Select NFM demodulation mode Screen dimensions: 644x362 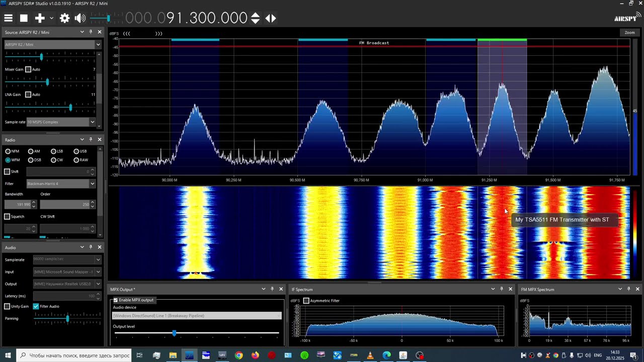(x=8, y=151)
